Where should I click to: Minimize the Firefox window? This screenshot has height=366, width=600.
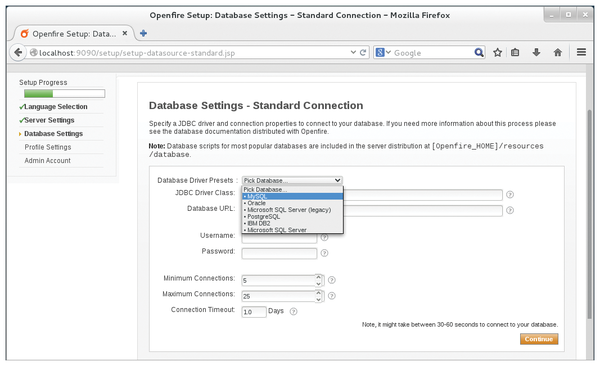coord(551,15)
